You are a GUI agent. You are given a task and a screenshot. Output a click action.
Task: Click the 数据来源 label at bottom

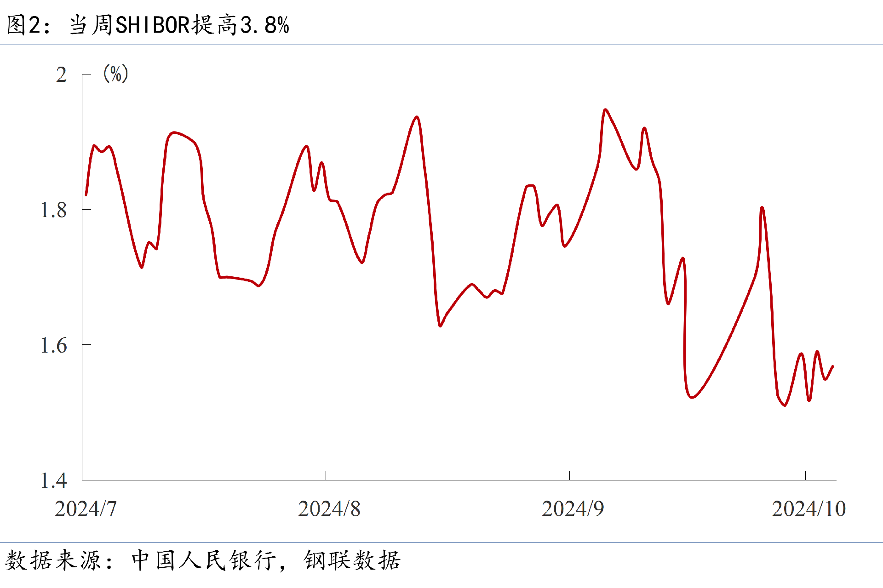(x=53, y=560)
